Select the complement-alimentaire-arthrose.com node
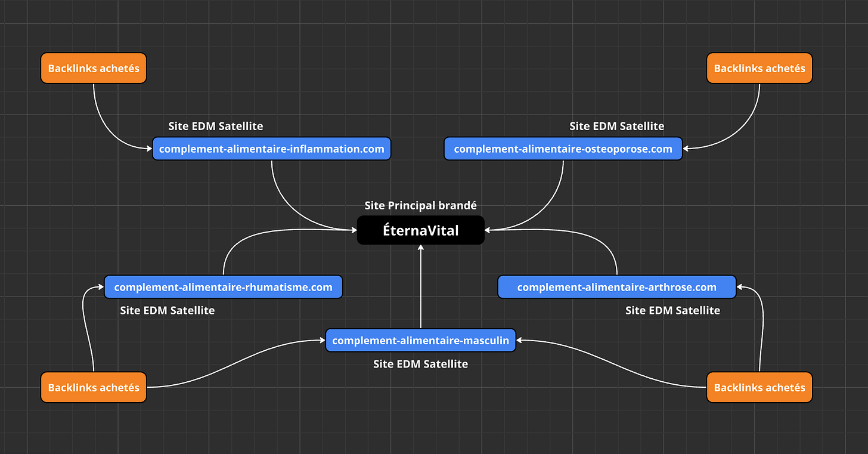This screenshot has width=868, height=454. [617, 287]
